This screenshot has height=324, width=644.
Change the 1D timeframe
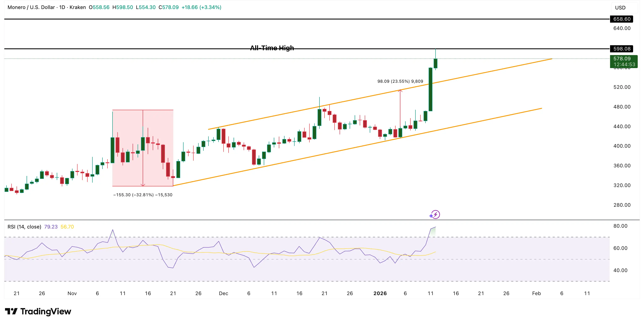coord(62,7)
